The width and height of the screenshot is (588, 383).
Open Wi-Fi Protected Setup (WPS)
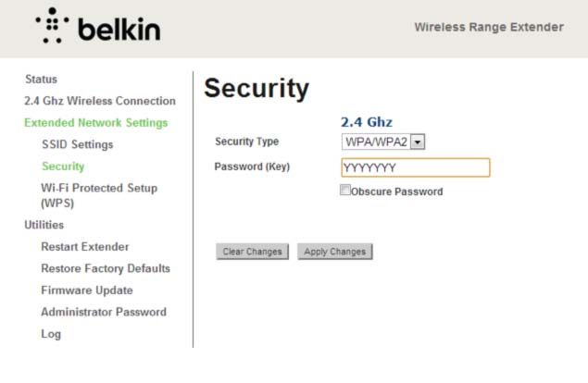tap(99, 195)
